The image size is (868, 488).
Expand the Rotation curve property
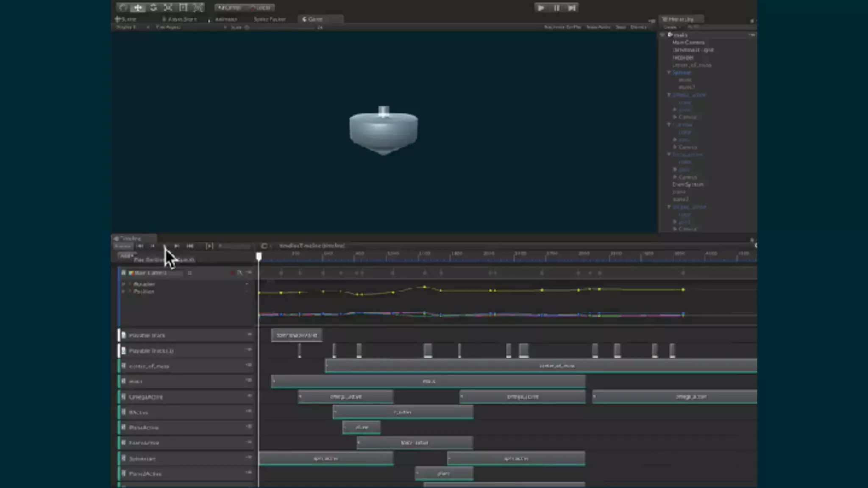(123, 284)
